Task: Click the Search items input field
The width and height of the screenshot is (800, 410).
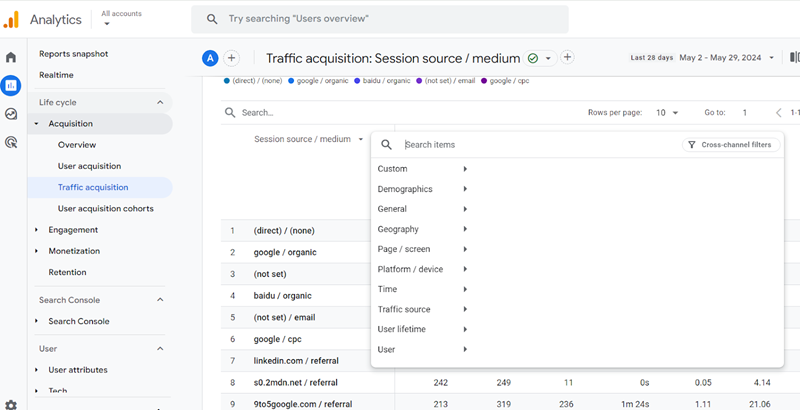Action: [x=530, y=145]
